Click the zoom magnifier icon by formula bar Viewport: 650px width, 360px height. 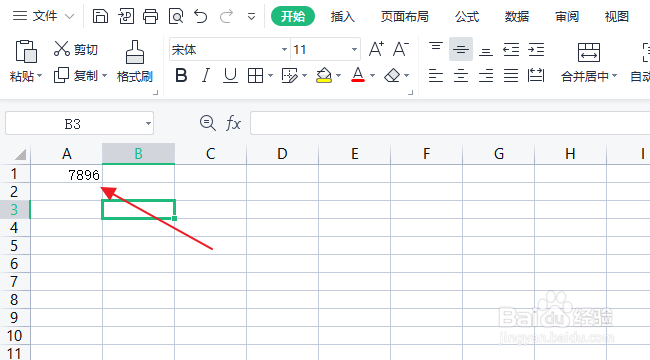(207, 123)
